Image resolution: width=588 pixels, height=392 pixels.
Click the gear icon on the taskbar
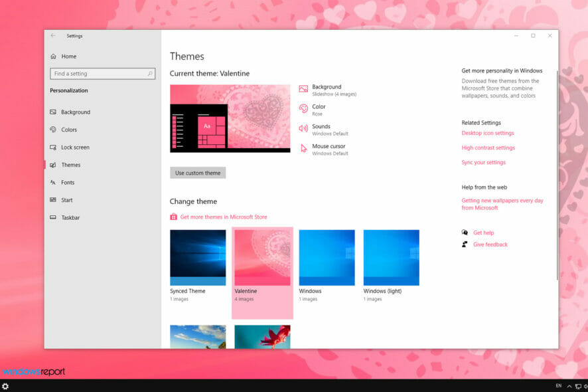[x=5, y=386]
